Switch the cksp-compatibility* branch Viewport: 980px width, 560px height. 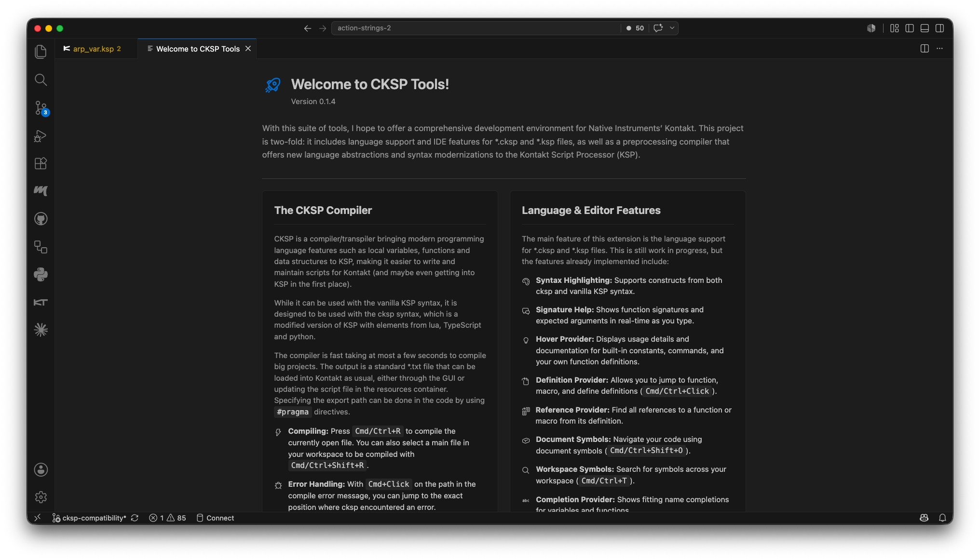[x=89, y=518]
